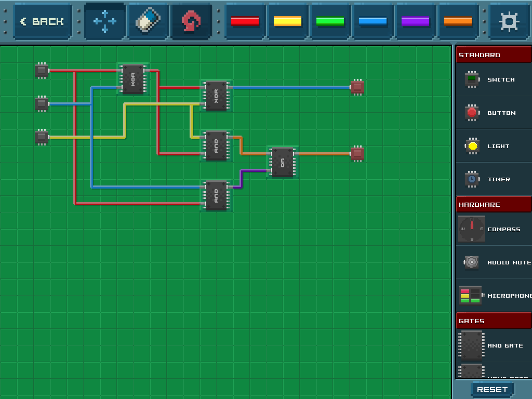Pick the Button component with red dome
532x399 pixels.
[493, 113]
